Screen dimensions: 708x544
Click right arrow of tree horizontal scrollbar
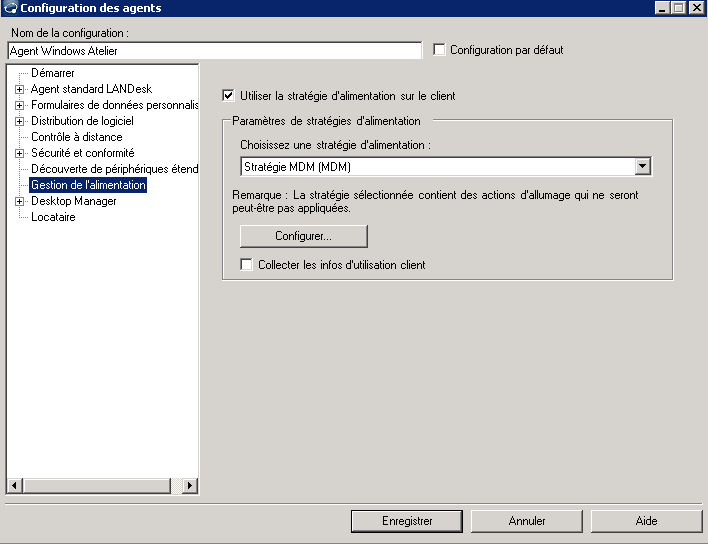[191, 486]
